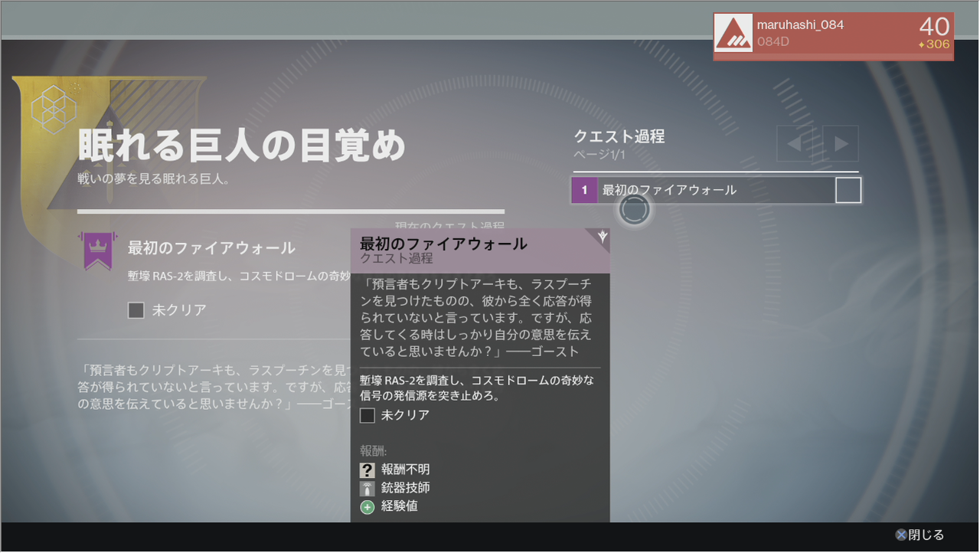Select the 最初のファイアウォール quest step row
Screen dimensions: 980x553
coord(716,190)
